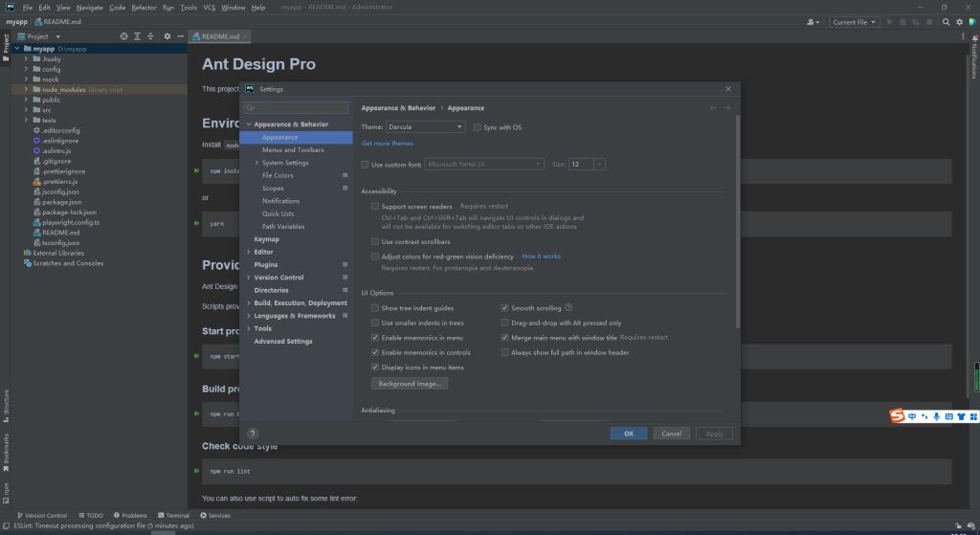Click the disabled Run arrow icon
980x535 pixels.
[x=889, y=22]
